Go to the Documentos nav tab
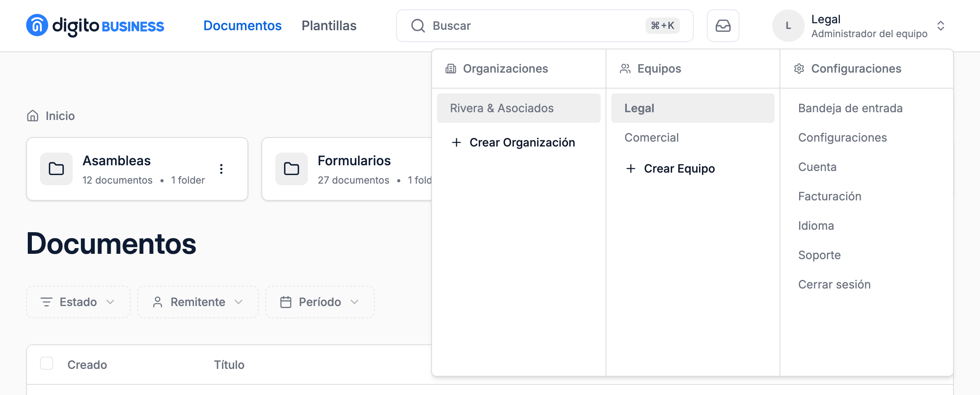Screen dimensions: 980x395 click(x=243, y=26)
